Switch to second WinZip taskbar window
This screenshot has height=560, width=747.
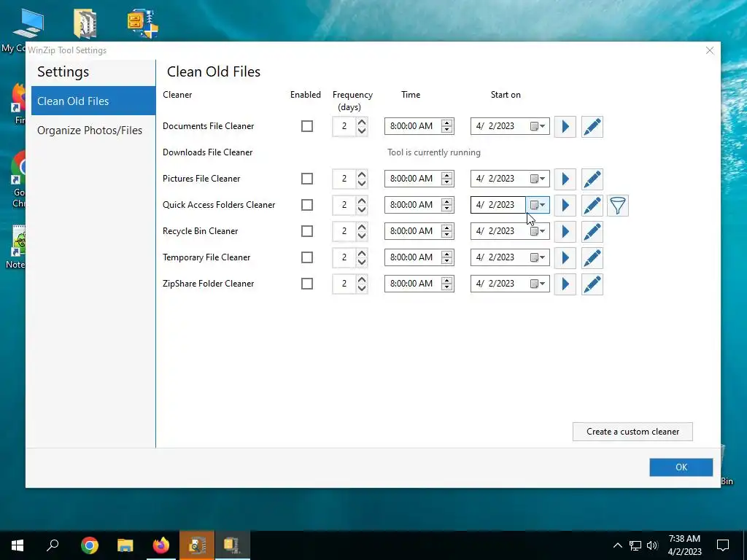click(233, 545)
